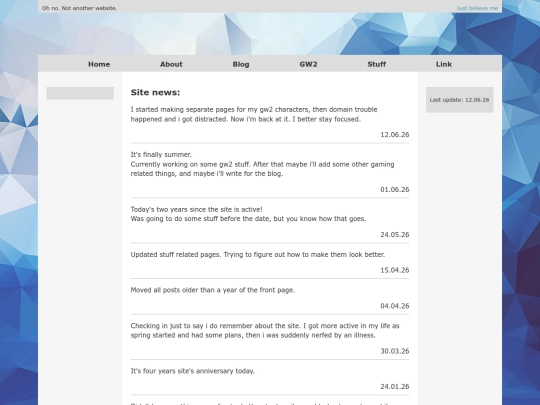Click the 24.01.26 post date

click(x=395, y=386)
